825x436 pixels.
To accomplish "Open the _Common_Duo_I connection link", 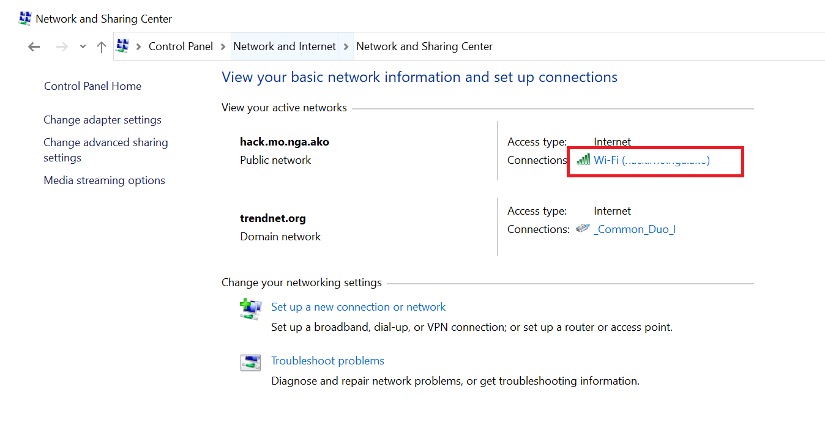I will coord(635,229).
